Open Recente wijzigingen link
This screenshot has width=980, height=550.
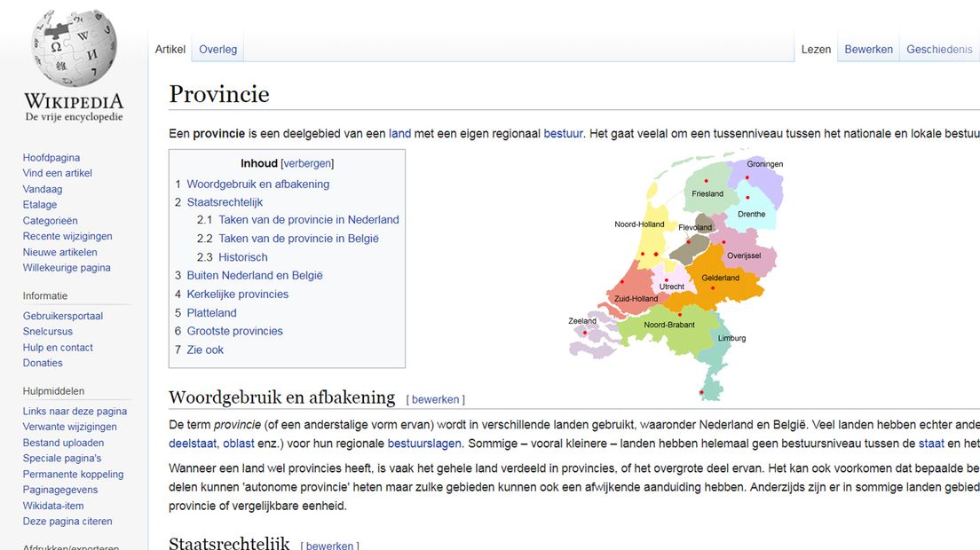pyautogui.click(x=67, y=236)
